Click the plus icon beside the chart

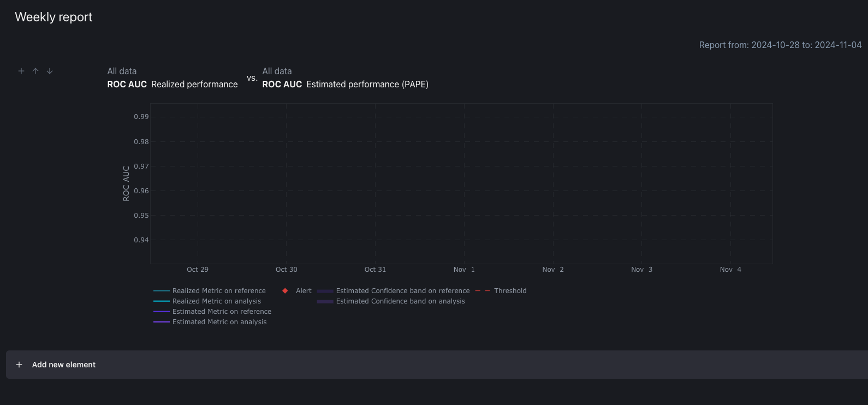21,71
